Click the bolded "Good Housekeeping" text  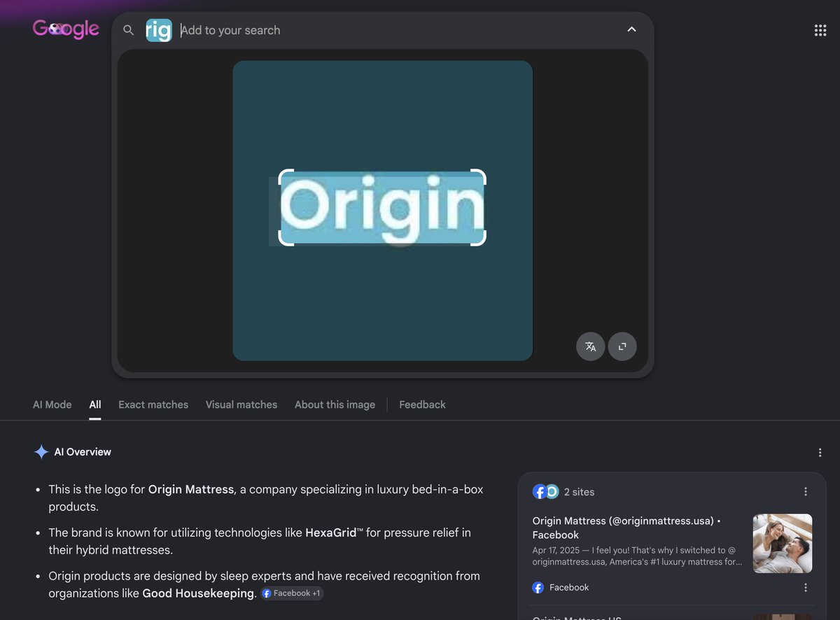199,593
